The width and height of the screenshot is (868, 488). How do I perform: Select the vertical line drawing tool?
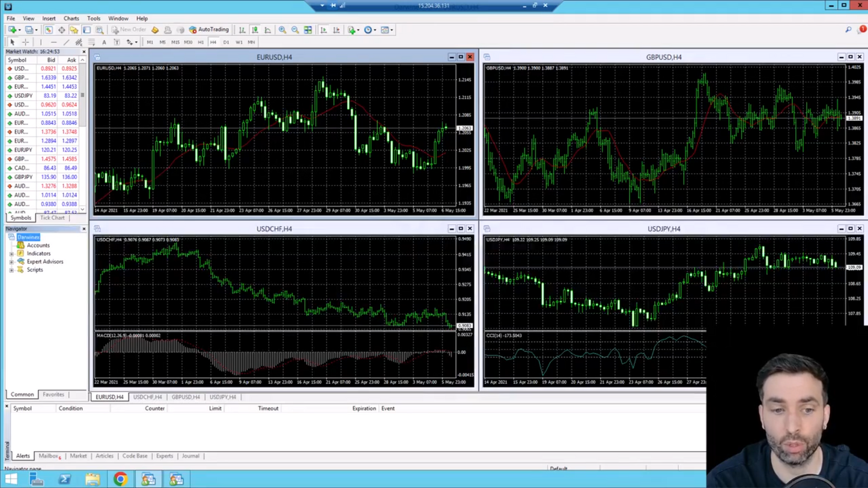tap(41, 42)
